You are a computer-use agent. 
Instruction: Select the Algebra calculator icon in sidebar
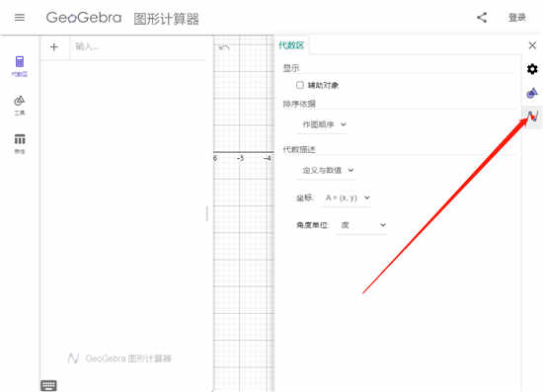[x=20, y=66]
